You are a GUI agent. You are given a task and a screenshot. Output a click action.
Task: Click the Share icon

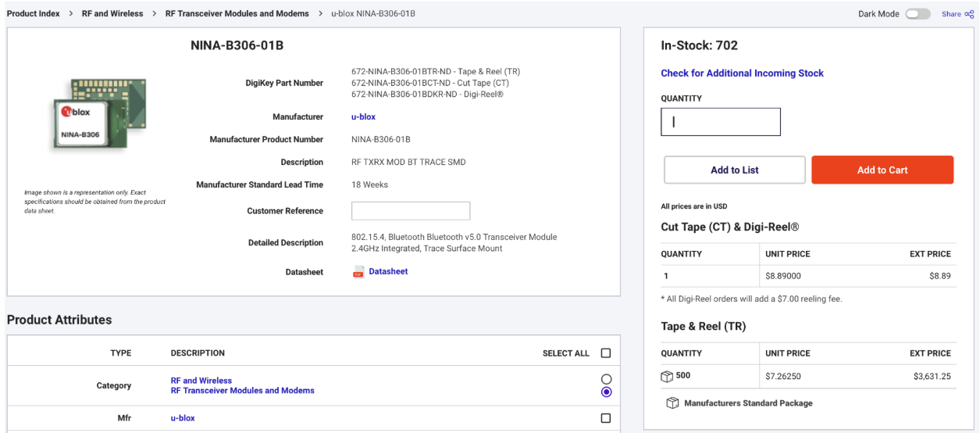pos(969,14)
